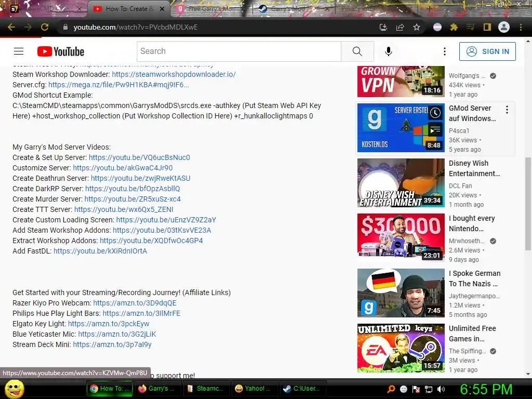Screen dimensions: 532x399
Task: Open Chrome three-dot menu
Action: [x=521, y=27]
